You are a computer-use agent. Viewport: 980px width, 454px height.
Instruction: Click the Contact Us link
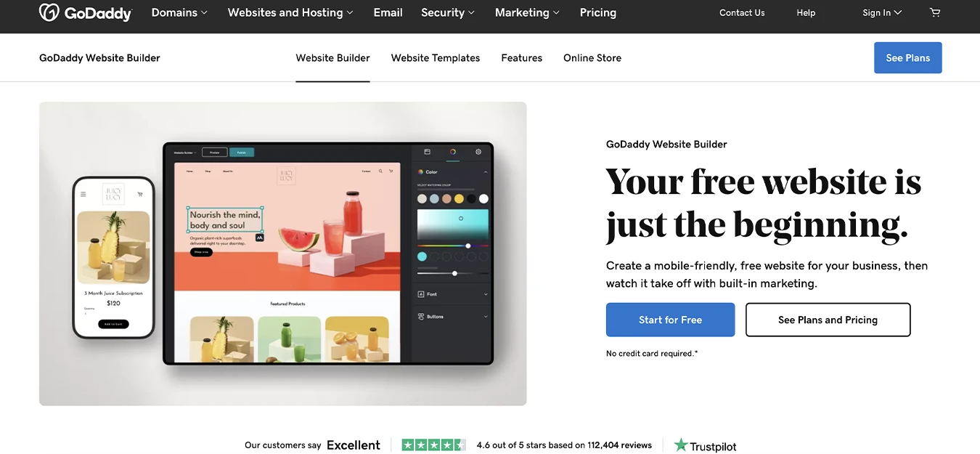pos(742,12)
